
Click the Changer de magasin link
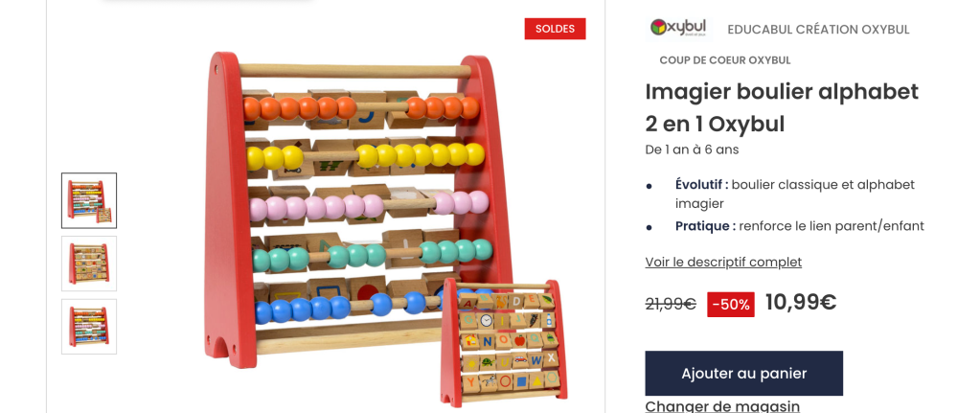[x=722, y=406]
